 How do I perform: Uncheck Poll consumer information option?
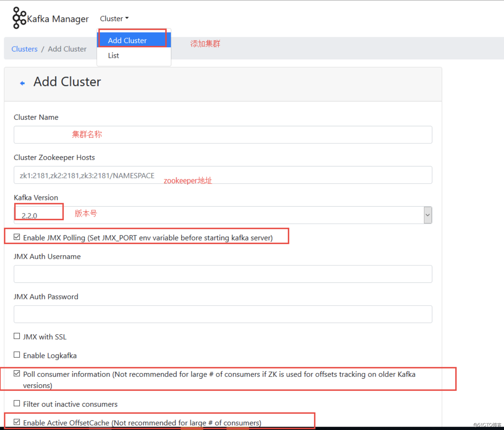click(17, 373)
